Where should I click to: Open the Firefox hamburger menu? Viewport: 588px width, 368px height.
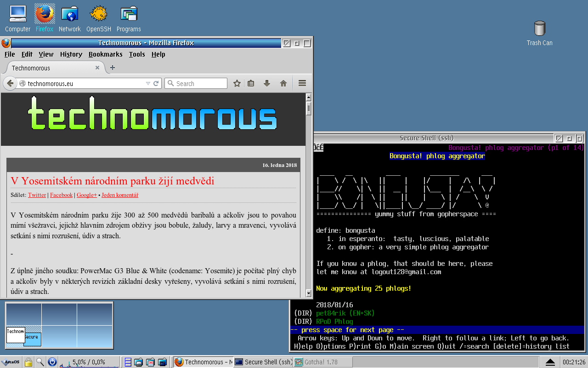[302, 83]
